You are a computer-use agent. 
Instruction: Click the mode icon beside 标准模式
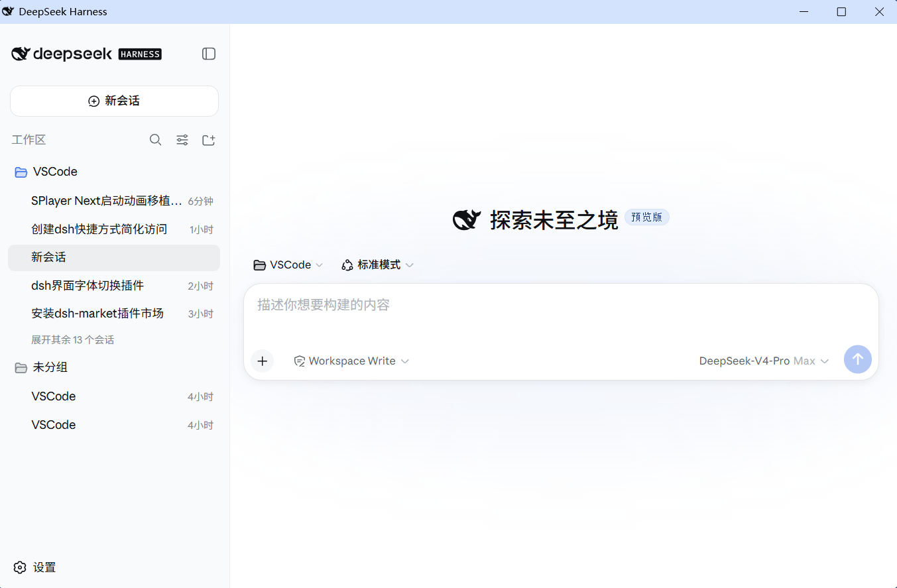point(347,265)
